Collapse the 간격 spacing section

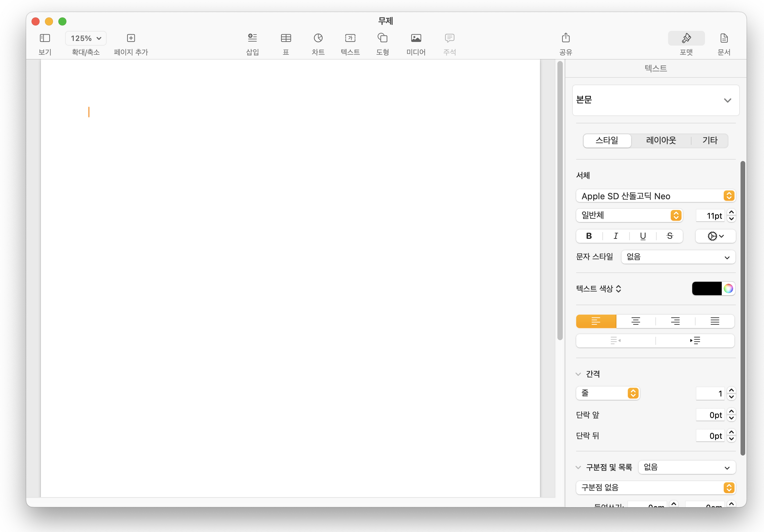point(578,374)
